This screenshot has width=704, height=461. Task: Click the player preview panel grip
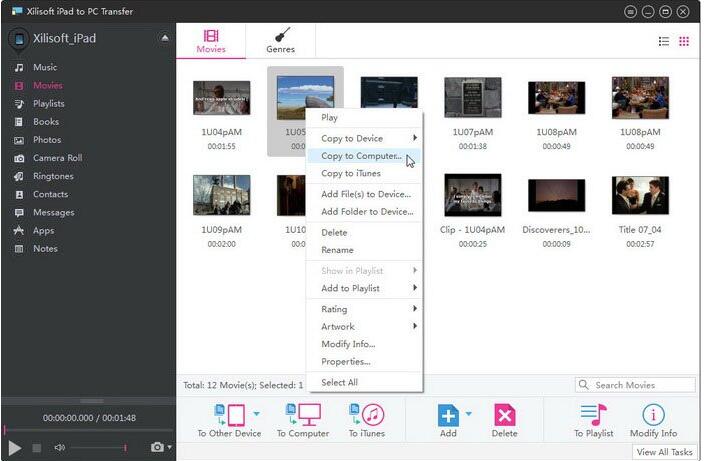coord(92,400)
